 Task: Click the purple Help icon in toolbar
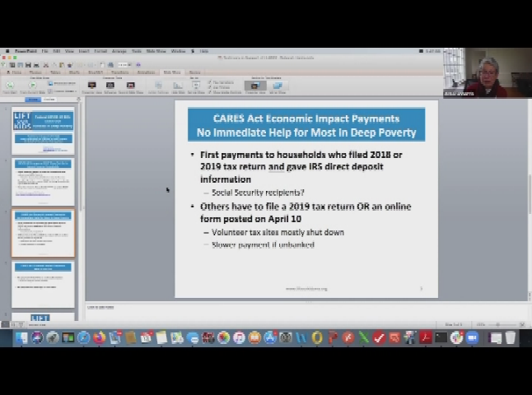tap(138, 65)
